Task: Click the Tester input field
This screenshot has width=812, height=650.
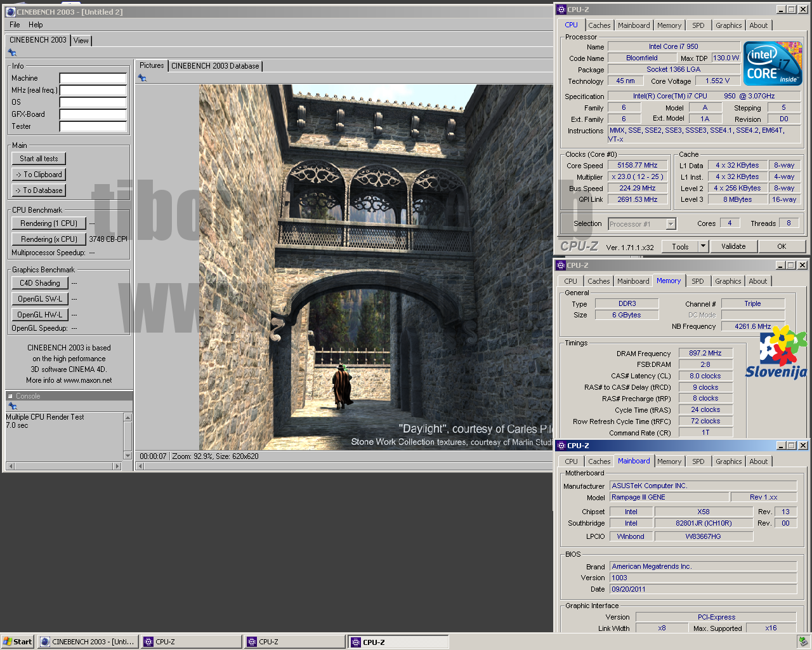Action: point(93,126)
